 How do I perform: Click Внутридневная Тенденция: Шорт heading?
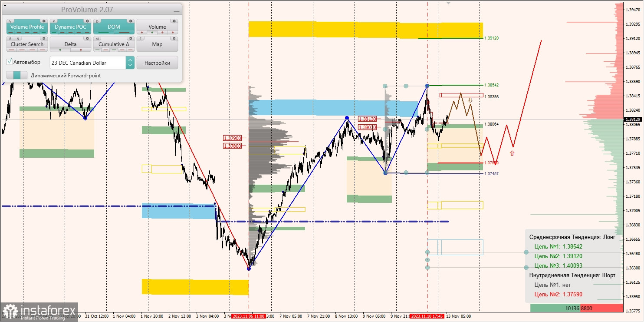pos(572,275)
